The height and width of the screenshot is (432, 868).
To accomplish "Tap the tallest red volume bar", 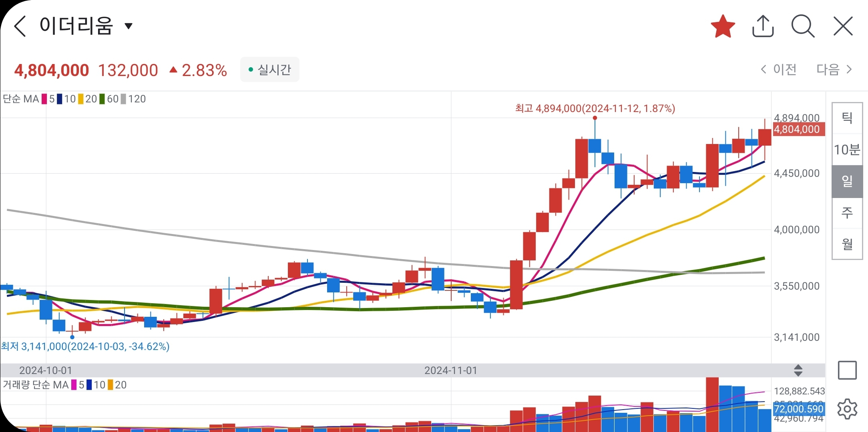I will point(712,404).
